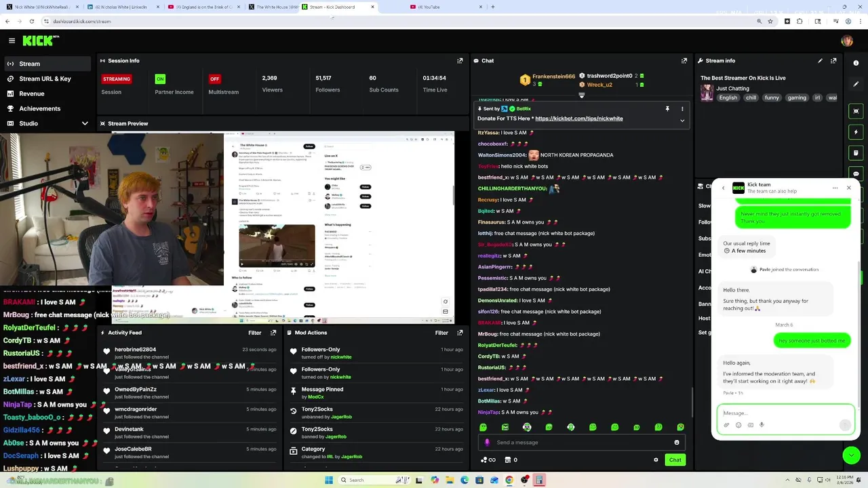868x488 pixels.
Task: Attach a file in support chat
Action: point(726,425)
